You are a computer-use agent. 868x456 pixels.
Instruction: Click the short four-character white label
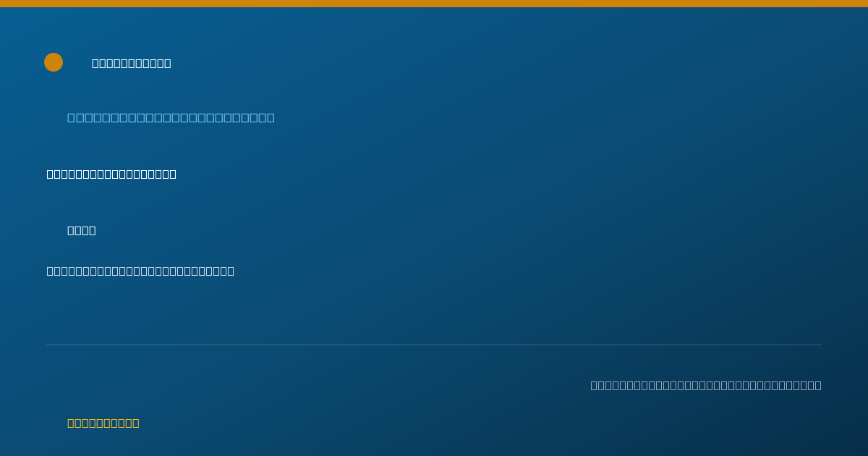click(x=82, y=230)
